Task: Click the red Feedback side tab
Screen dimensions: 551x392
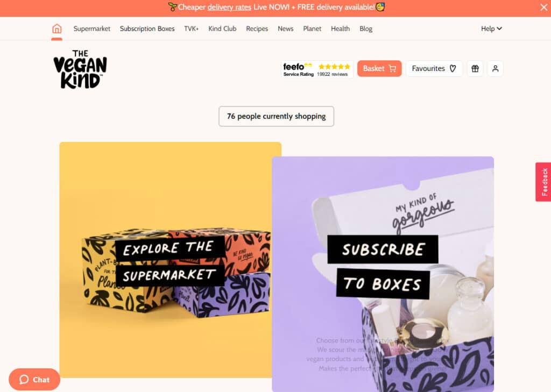Action: point(543,182)
